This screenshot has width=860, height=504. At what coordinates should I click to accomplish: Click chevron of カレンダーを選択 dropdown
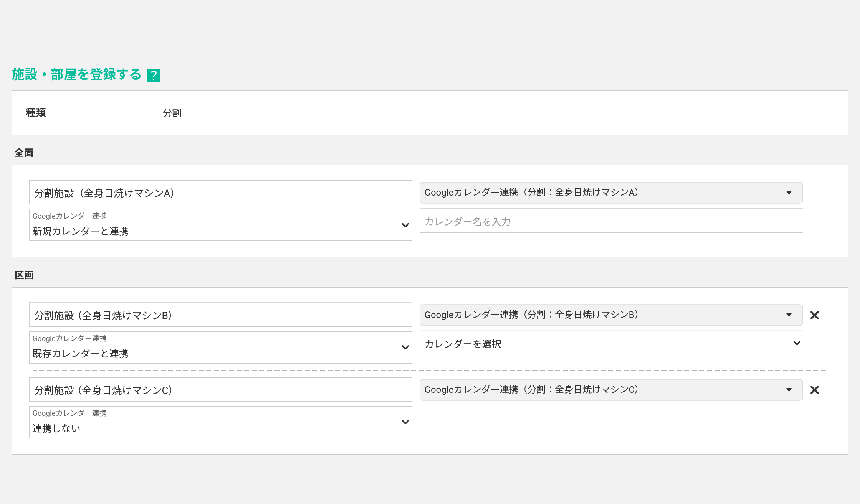pos(797,343)
